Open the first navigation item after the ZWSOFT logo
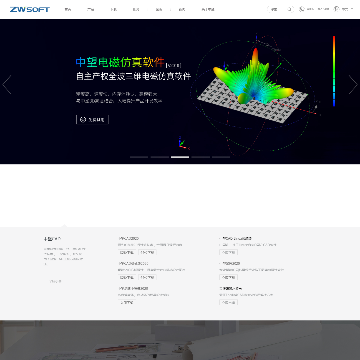 (x=68, y=9)
